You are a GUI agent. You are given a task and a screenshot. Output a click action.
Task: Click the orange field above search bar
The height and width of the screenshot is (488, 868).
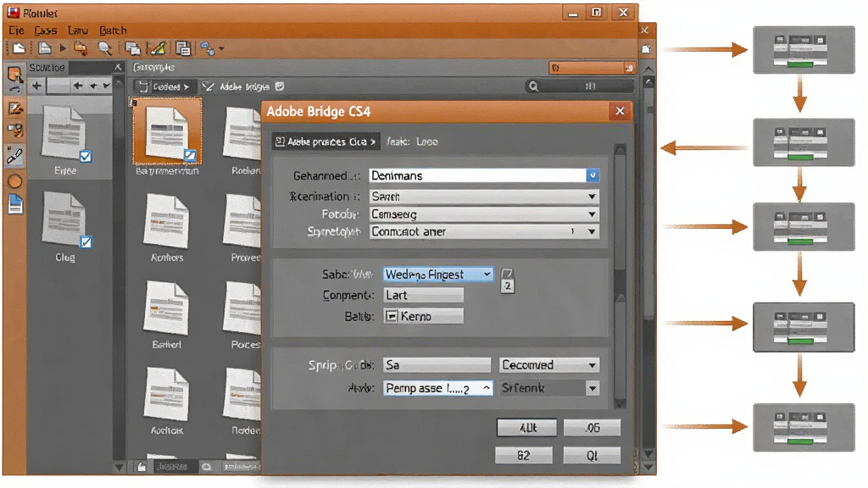(x=592, y=68)
